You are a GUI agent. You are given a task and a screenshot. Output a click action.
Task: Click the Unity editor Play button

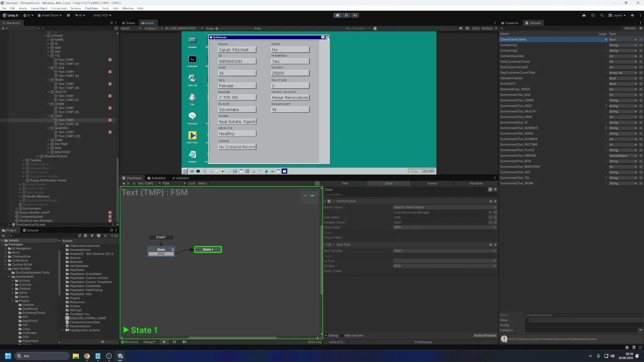point(338,15)
